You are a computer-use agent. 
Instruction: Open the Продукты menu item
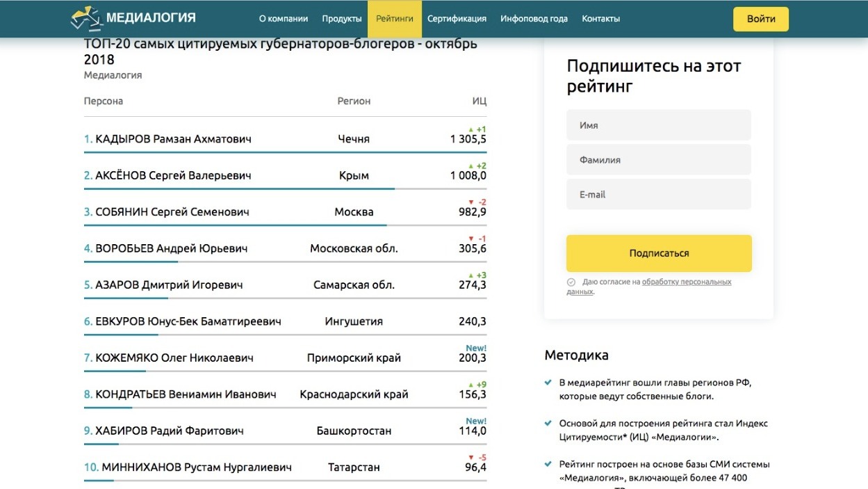tap(342, 19)
